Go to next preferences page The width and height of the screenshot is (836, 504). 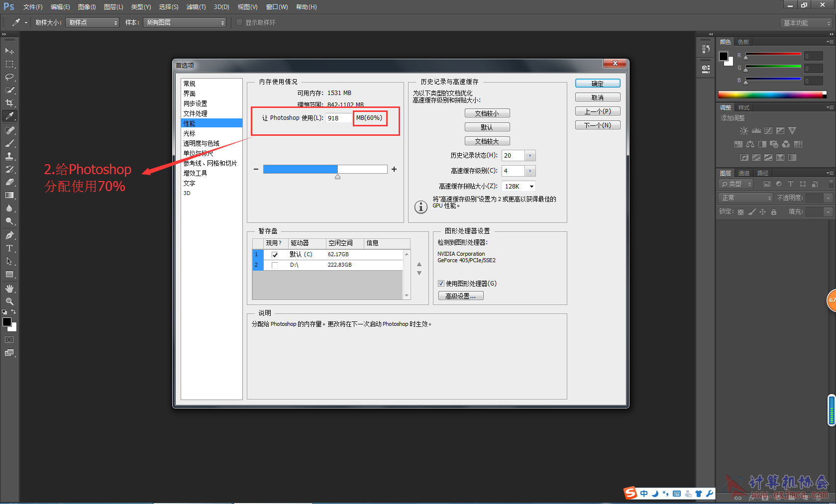[x=598, y=125]
